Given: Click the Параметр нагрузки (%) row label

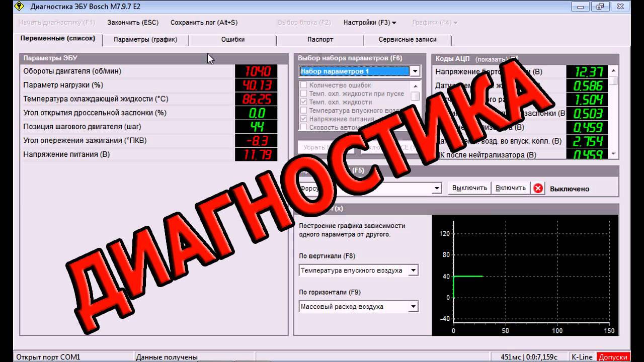Looking at the screenshot, I should pos(63,85).
